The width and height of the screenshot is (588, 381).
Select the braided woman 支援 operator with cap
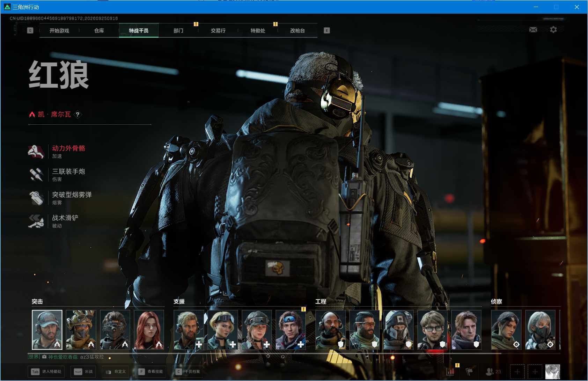click(x=257, y=330)
